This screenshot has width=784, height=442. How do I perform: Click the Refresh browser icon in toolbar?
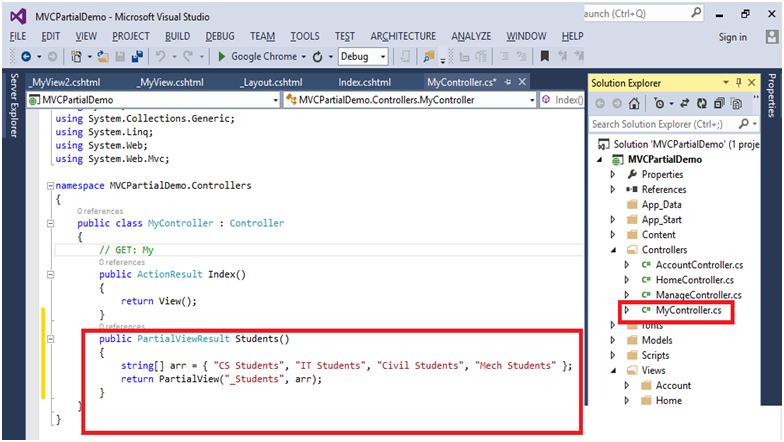coord(318,57)
